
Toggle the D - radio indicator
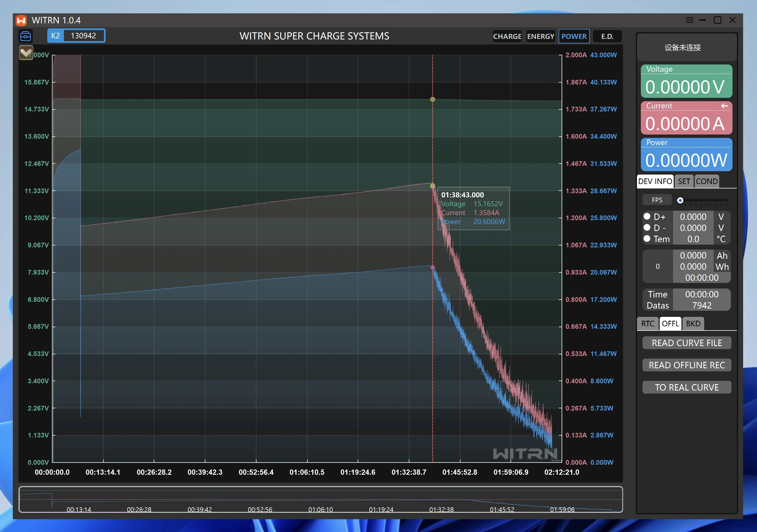pos(647,228)
